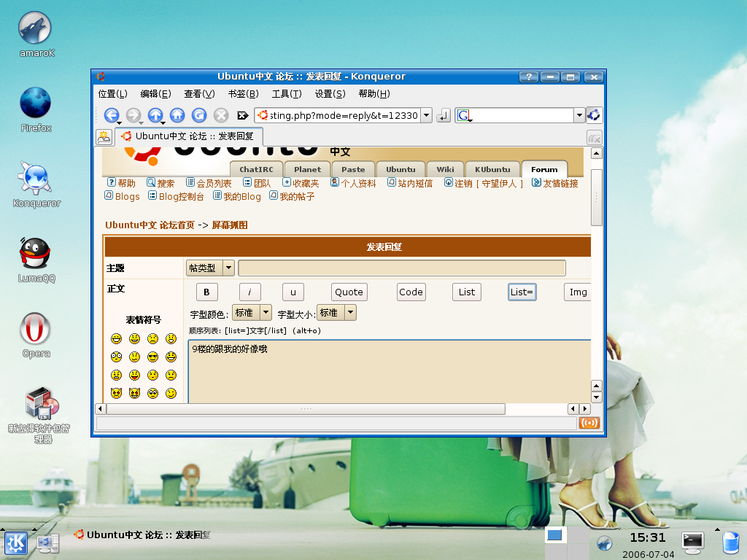Click the 主题 subject input field
This screenshot has height=560, width=747.
click(402, 268)
